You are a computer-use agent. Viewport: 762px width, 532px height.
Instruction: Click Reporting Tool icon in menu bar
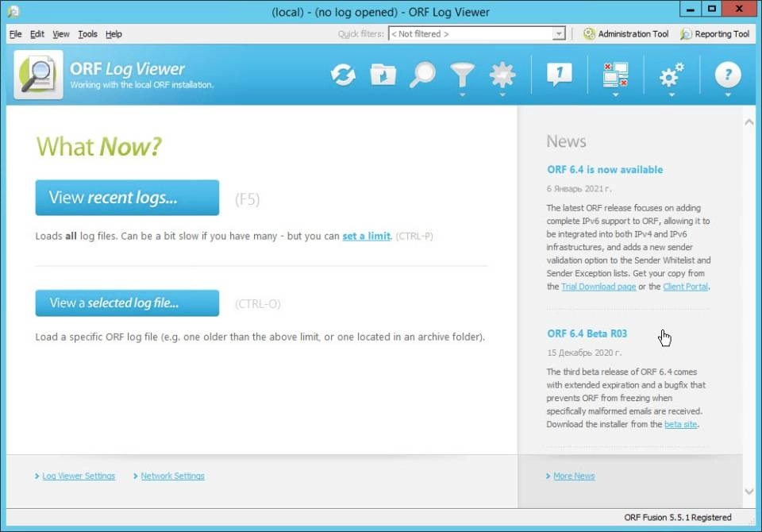[686, 33]
